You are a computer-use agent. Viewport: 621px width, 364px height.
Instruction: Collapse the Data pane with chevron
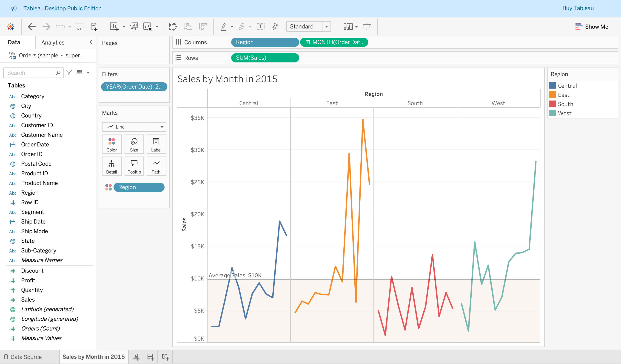pos(91,42)
